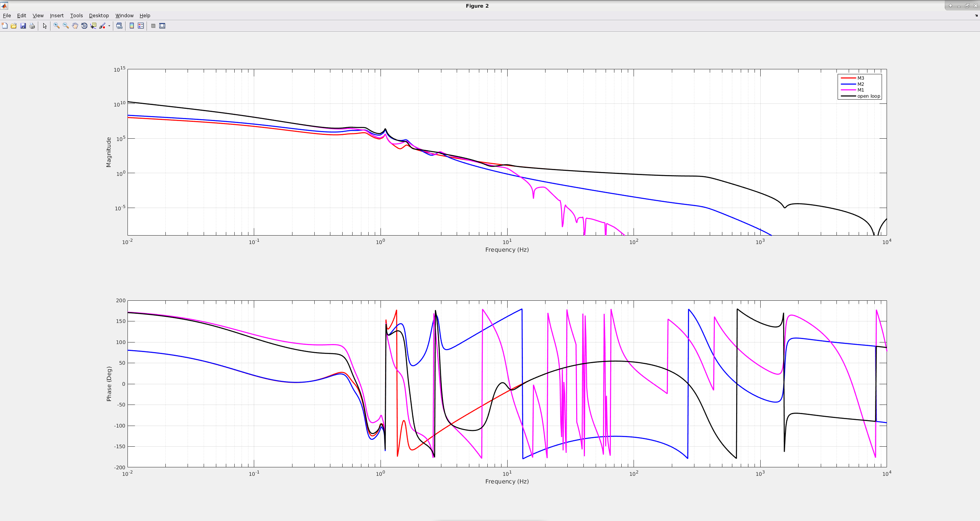The image size is (980, 521).
Task: Click the 'Figure 2' window title
Action: 477,6
